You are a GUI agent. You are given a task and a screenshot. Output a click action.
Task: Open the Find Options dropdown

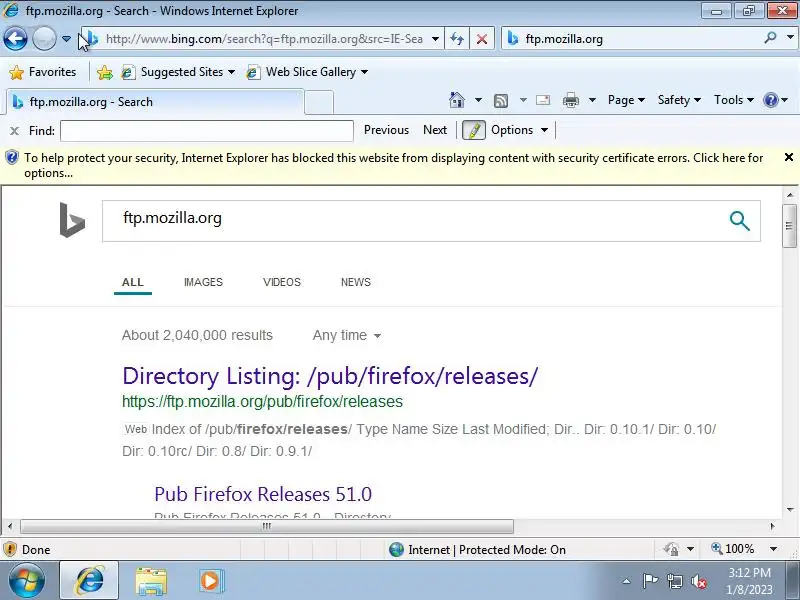click(x=519, y=130)
